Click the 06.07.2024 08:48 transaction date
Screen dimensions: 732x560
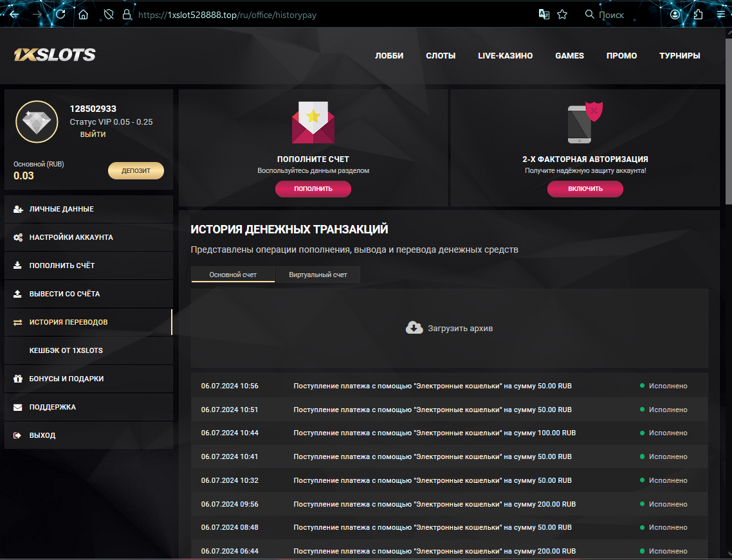[x=230, y=527]
